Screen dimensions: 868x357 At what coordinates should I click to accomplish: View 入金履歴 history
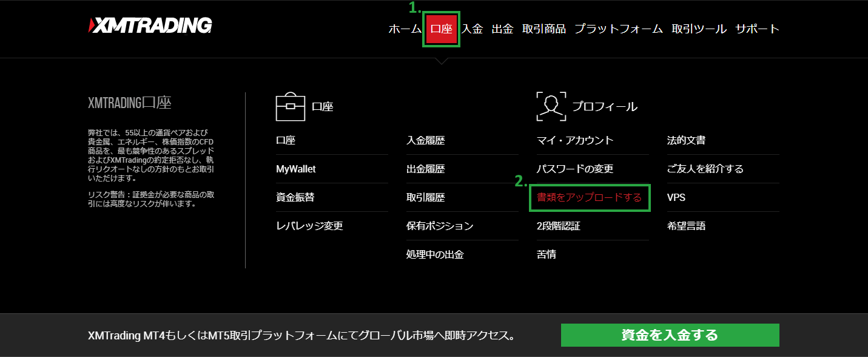425,141
